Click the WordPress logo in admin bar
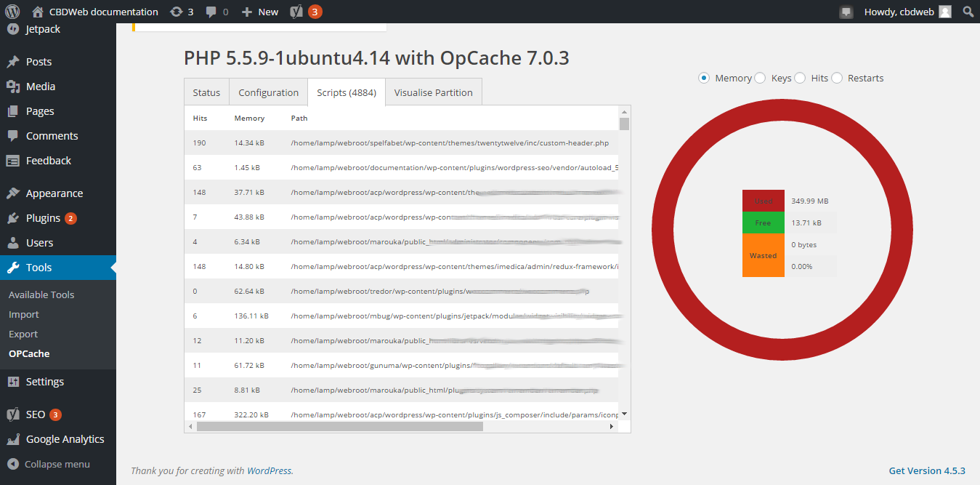This screenshot has width=980, height=485. (x=12, y=12)
